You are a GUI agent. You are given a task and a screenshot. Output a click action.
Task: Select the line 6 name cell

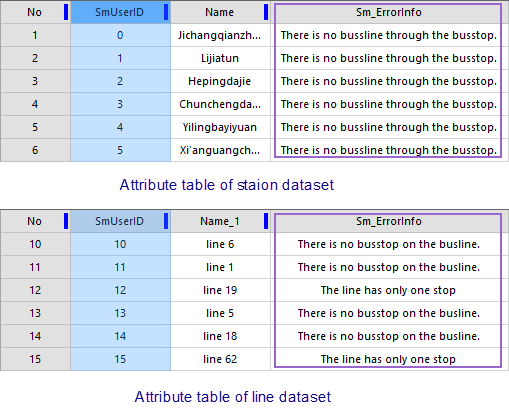click(220, 244)
